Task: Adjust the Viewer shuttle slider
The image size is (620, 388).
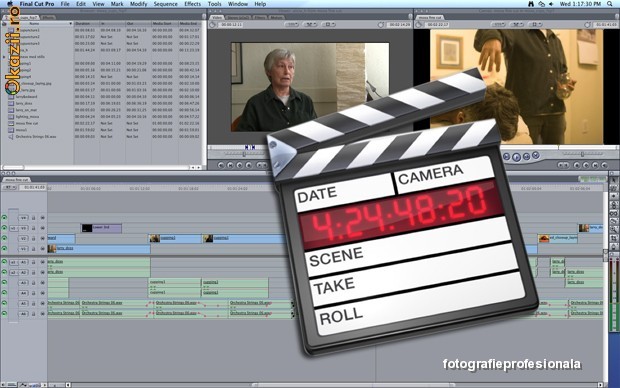Action: (244, 154)
